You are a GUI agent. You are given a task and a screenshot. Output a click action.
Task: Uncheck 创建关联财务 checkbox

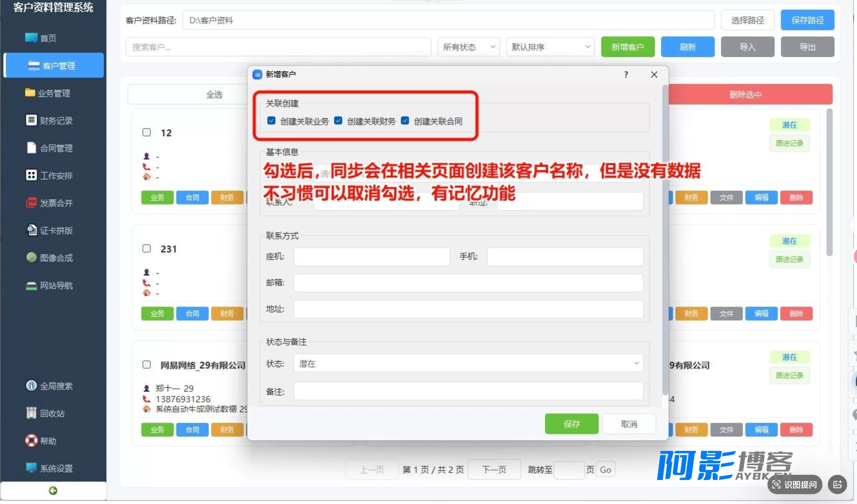pos(338,121)
